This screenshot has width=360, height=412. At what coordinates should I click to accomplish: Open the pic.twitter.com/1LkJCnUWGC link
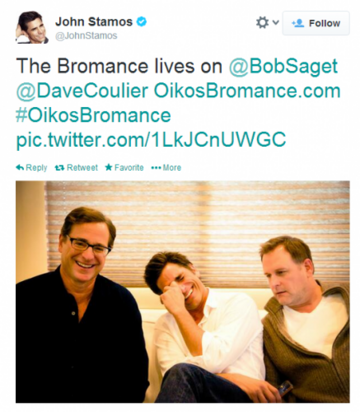(x=151, y=139)
